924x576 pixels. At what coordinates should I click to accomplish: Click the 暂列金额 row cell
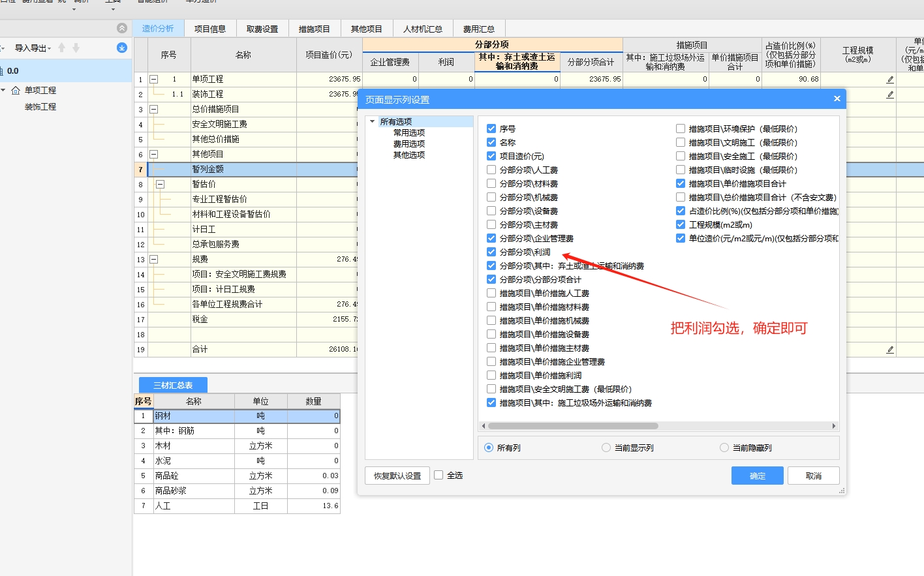[243, 170]
